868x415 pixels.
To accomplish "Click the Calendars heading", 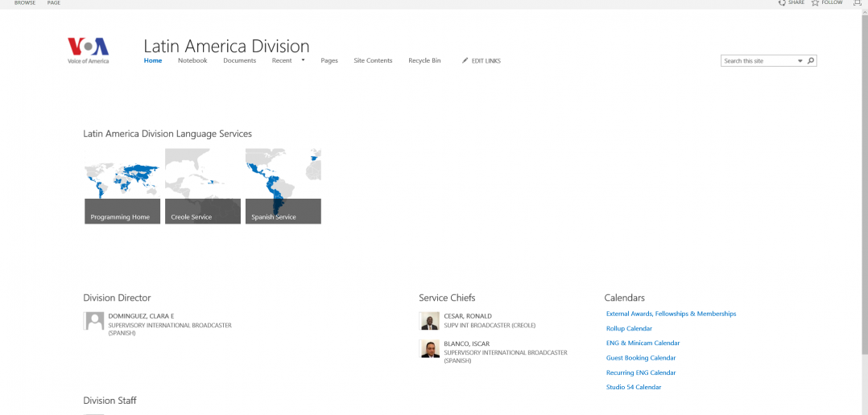I will pos(625,298).
